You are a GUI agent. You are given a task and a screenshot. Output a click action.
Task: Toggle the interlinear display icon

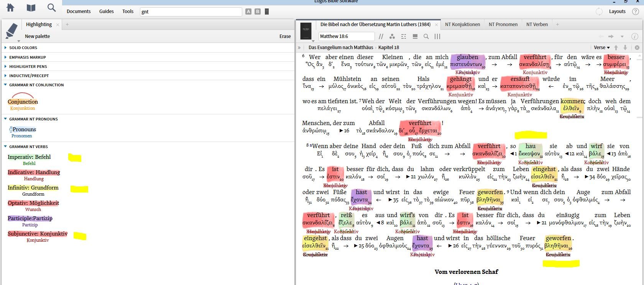coord(404,36)
